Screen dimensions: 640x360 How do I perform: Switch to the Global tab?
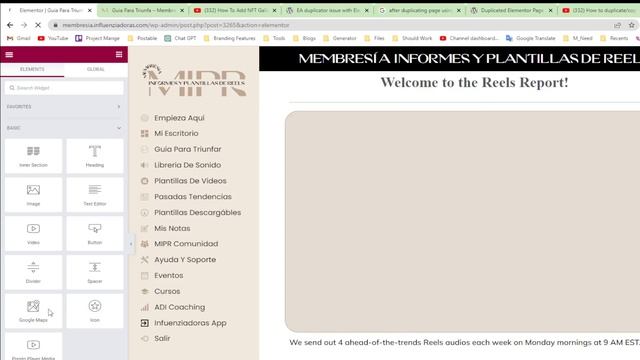tap(96, 69)
